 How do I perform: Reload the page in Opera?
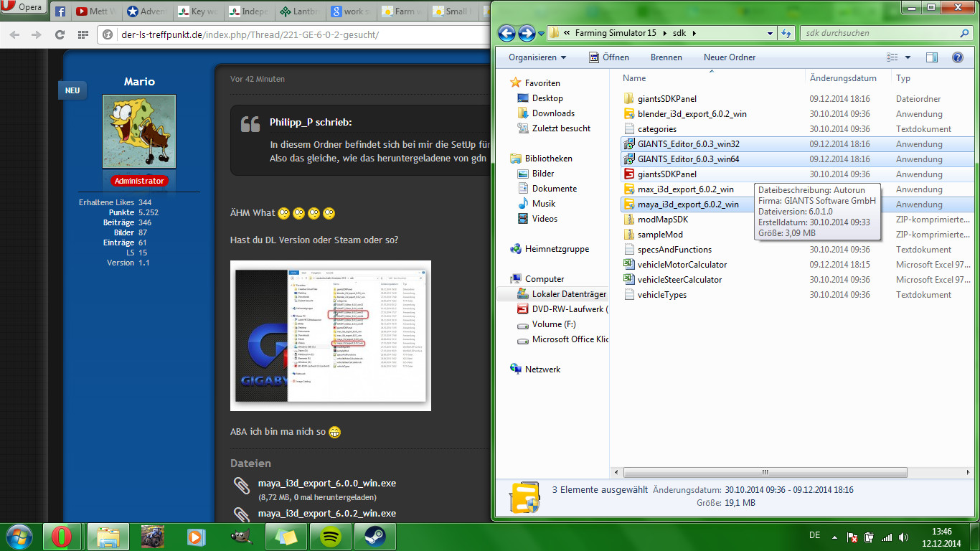point(60,34)
